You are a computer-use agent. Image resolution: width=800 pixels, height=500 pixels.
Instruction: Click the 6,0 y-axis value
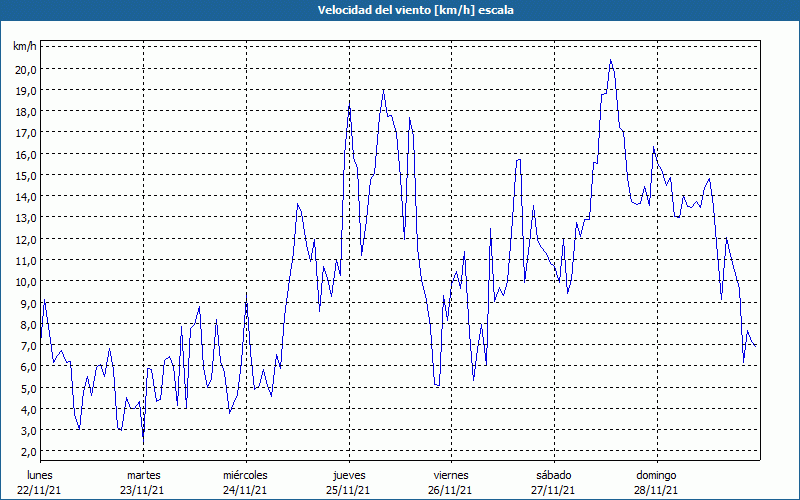pos(28,367)
